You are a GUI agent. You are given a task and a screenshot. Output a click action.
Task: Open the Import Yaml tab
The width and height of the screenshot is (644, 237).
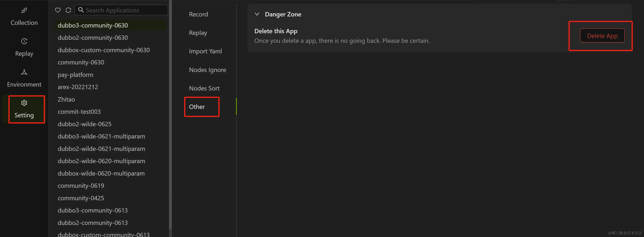(205, 51)
